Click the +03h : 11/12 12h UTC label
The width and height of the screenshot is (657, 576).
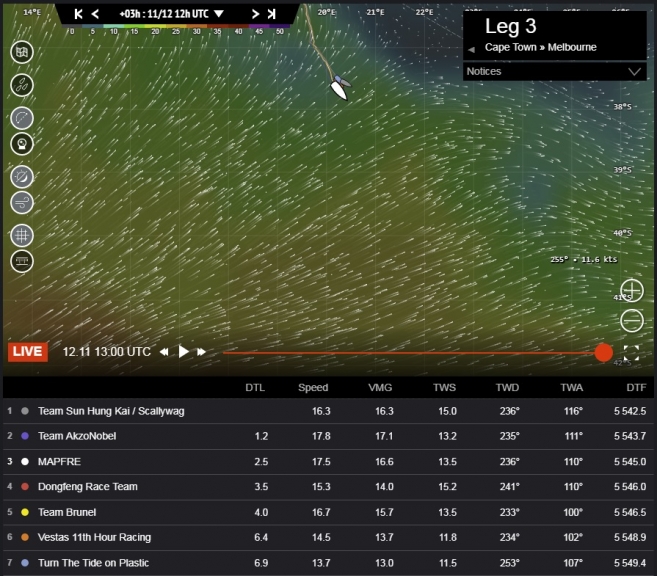coord(164,14)
